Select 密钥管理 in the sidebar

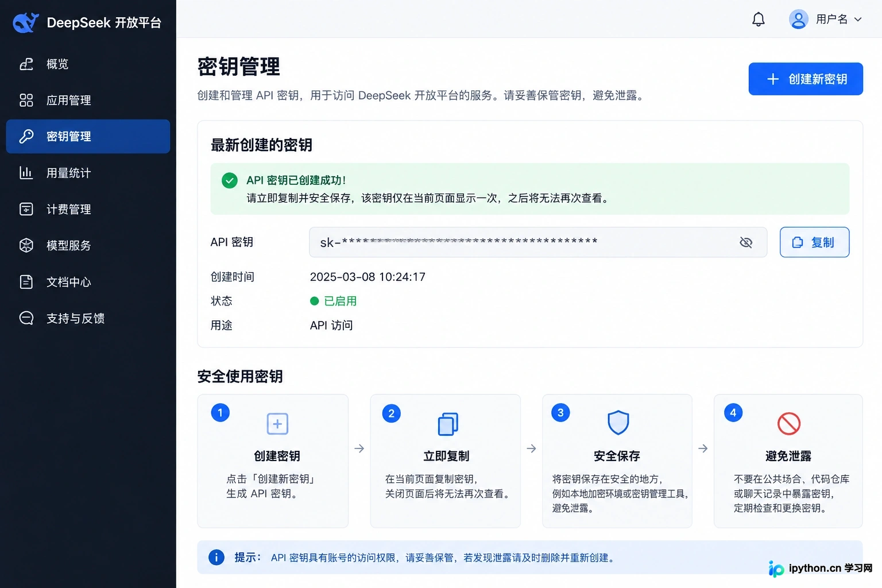click(88, 136)
